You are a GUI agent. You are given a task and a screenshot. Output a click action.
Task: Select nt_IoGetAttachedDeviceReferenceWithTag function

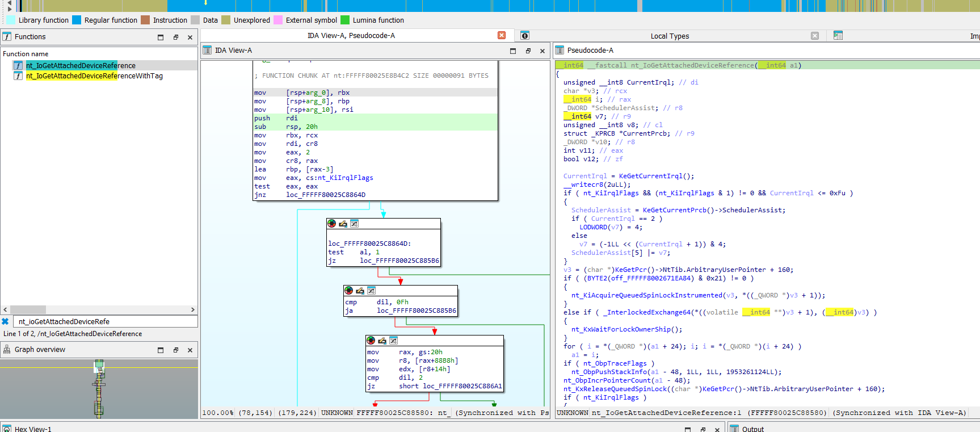pyautogui.click(x=94, y=76)
